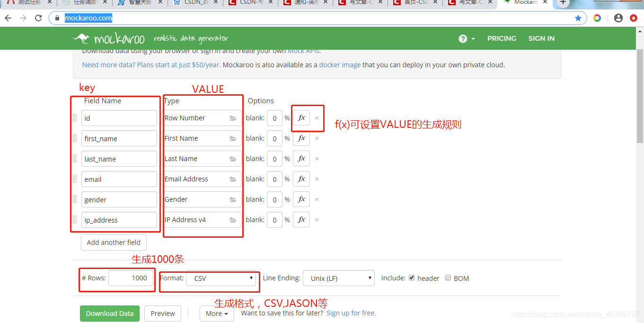The width and height of the screenshot is (644, 323).
Task: Go back with the browser back arrow
Action: pyautogui.click(x=8, y=18)
